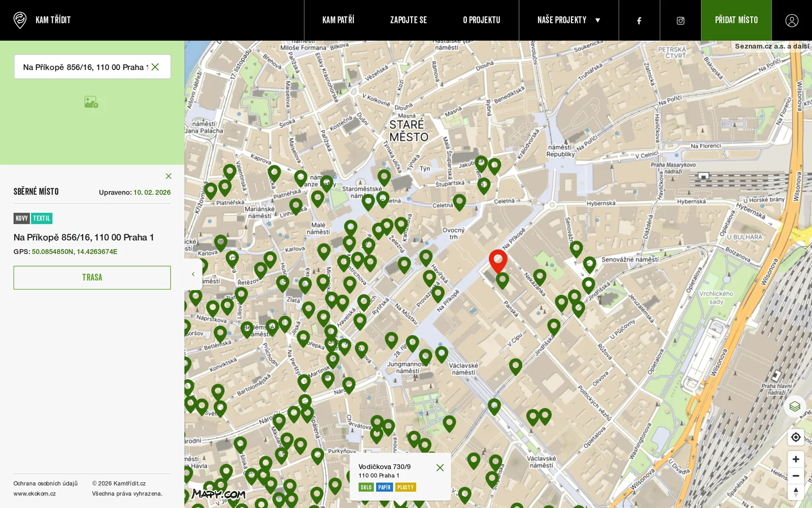Visit the www.ekokom.cz link
The image size is (812, 508).
tap(35, 494)
